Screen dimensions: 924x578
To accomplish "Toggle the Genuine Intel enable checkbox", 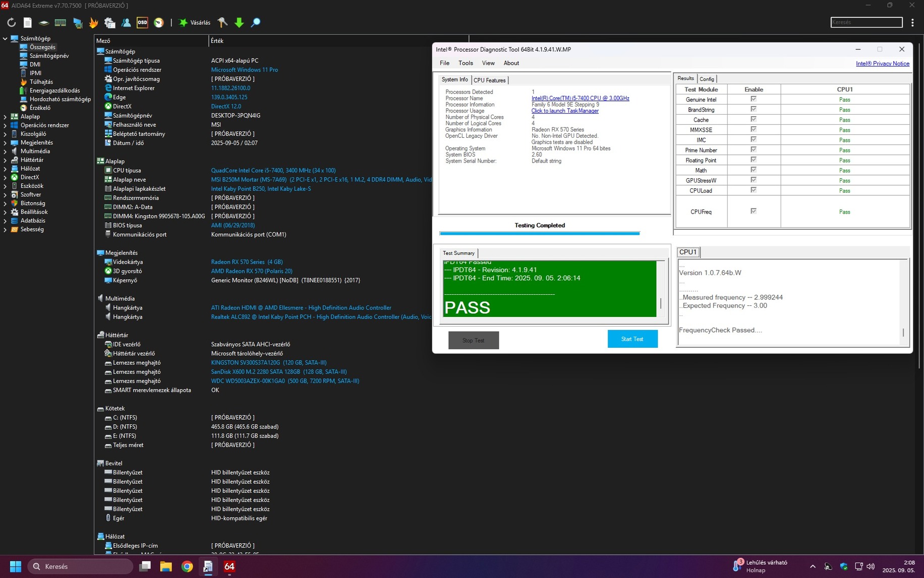I will [x=754, y=99].
